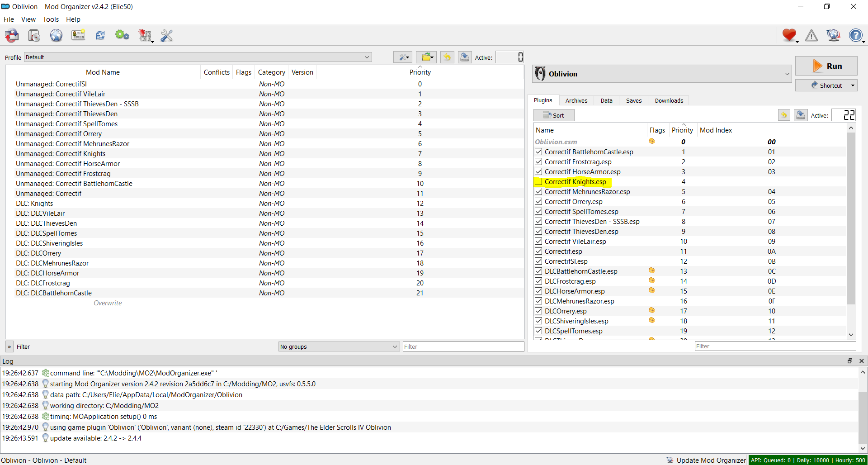The height and width of the screenshot is (465, 868).
Task: Open the instance manager toolbar icon
Action: coord(12,35)
